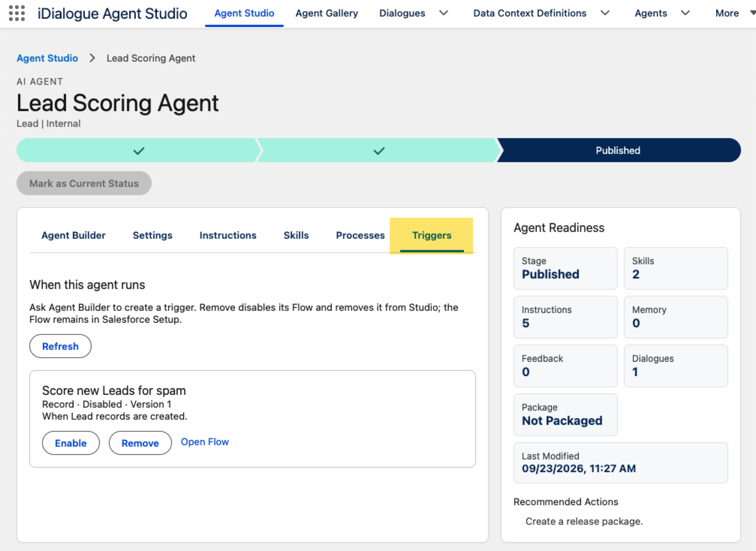Open Data Context Definitions nav item

[x=530, y=13]
